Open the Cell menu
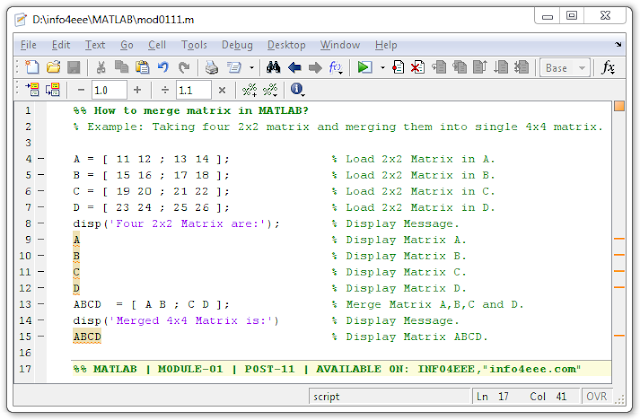The image size is (640, 420). pos(157,45)
